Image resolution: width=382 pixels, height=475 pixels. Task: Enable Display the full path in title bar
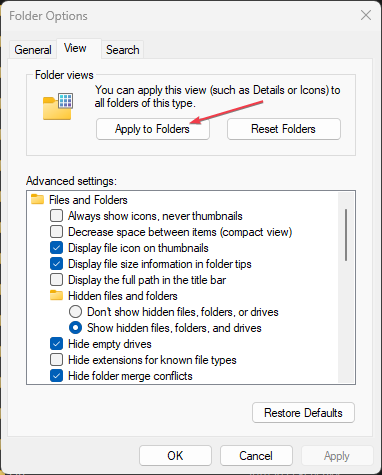point(56,280)
